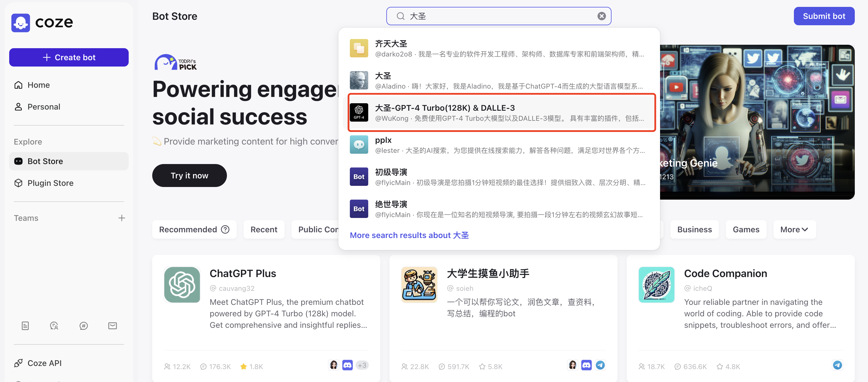868x382 pixels.
Task: Open the Plugin Store sidebar item
Action: point(50,183)
